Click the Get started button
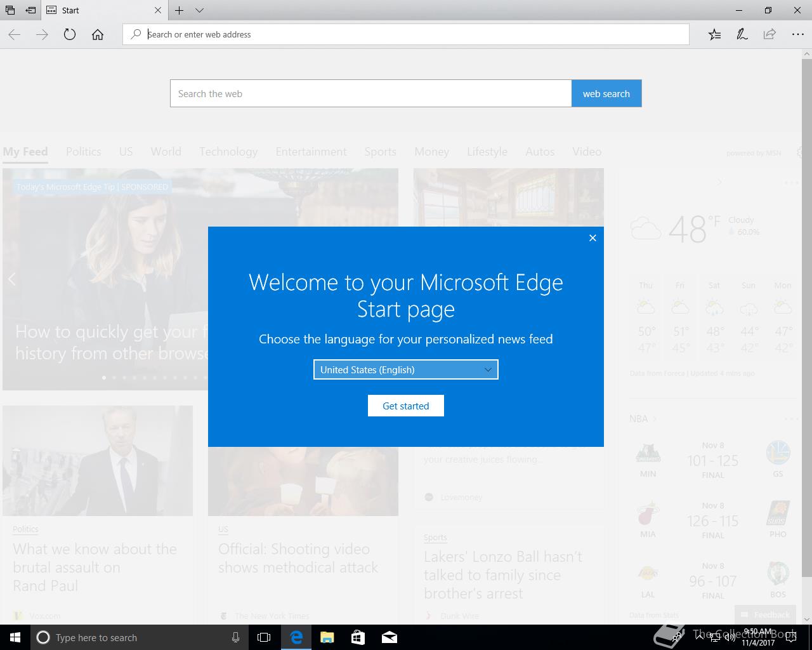The image size is (812, 650). click(x=406, y=406)
